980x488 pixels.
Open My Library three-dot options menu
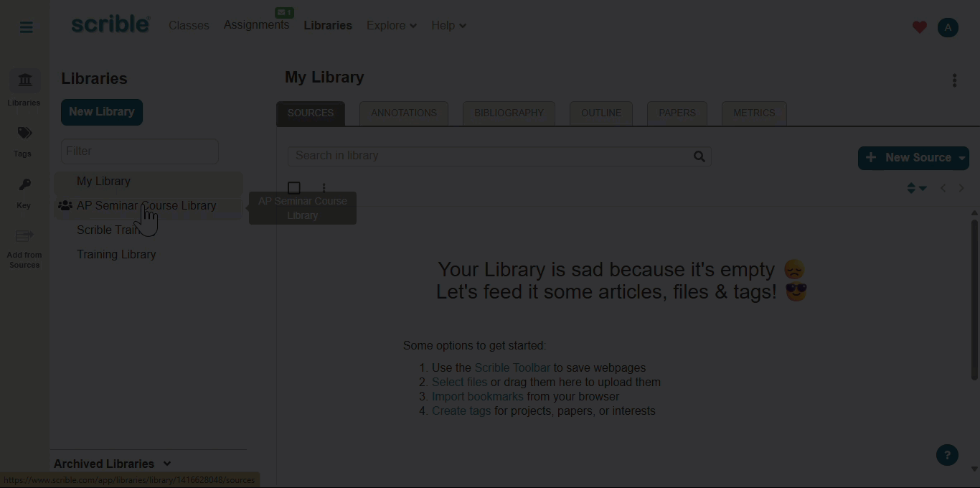(954, 80)
